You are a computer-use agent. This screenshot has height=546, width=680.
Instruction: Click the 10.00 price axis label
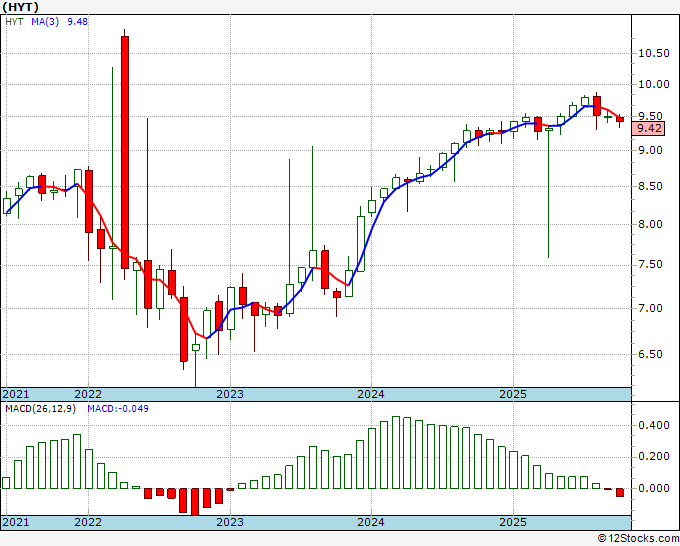pyautogui.click(x=654, y=84)
